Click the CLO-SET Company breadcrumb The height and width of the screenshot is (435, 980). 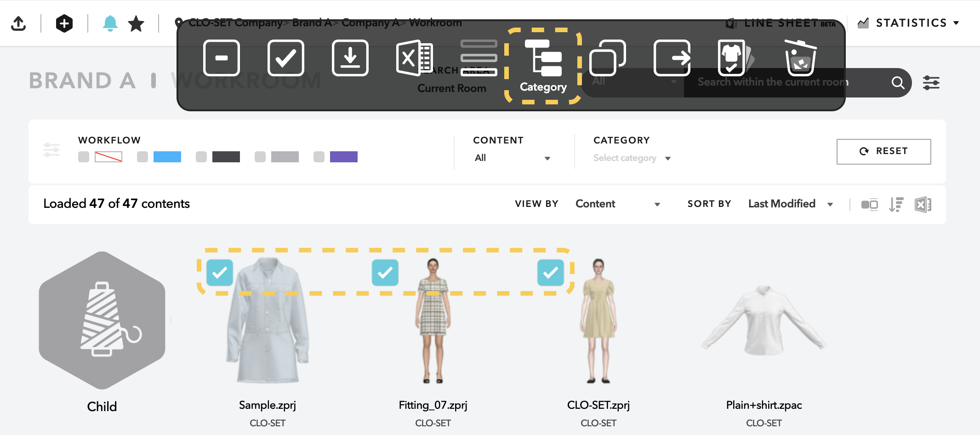235,23
